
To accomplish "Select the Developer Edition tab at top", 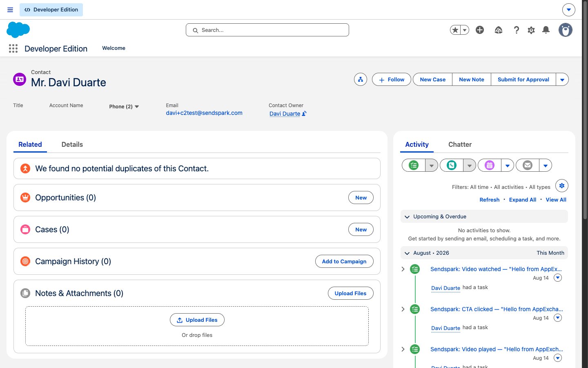I will [x=51, y=10].
